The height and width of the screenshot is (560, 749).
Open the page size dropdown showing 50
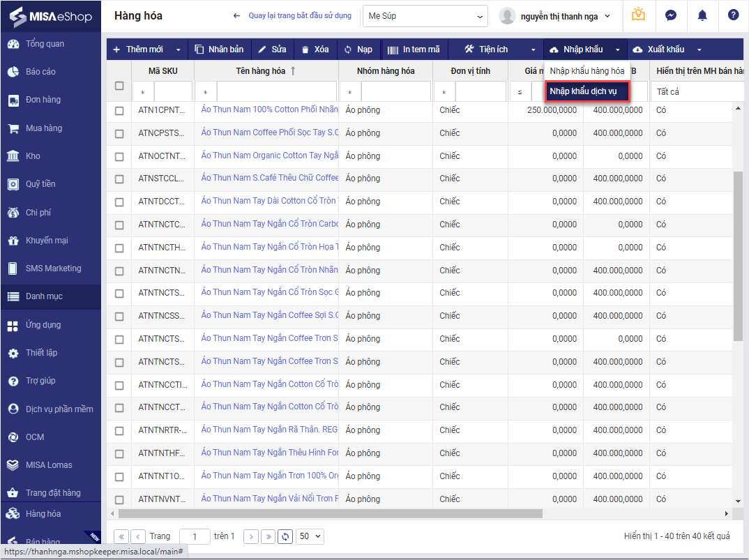(310, 536)
